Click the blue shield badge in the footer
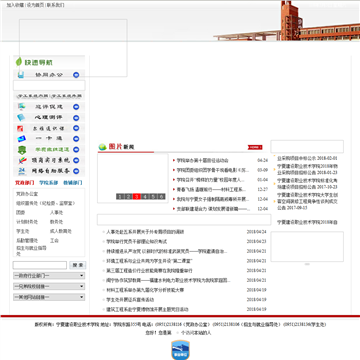This screenshot has width=360, height=360. point(180,350)
